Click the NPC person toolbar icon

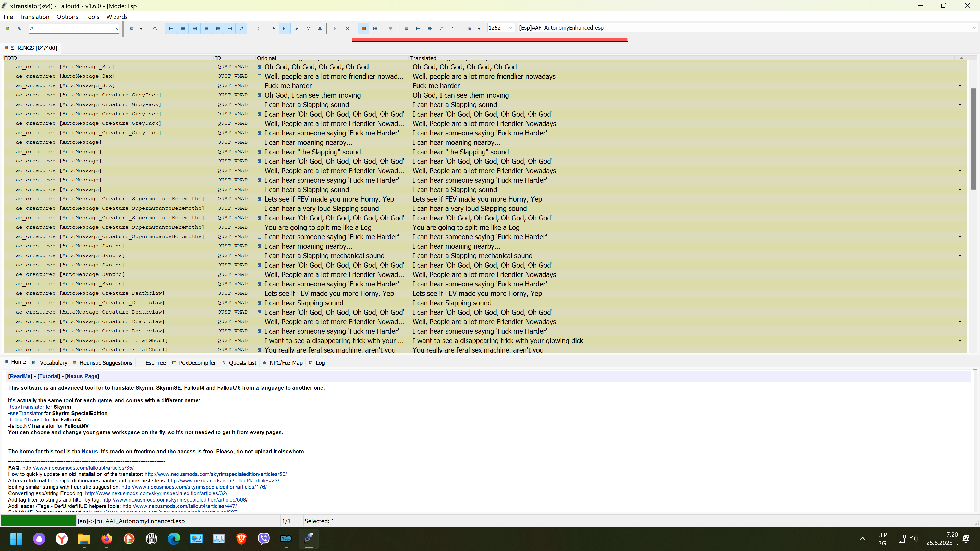[320, 28]
